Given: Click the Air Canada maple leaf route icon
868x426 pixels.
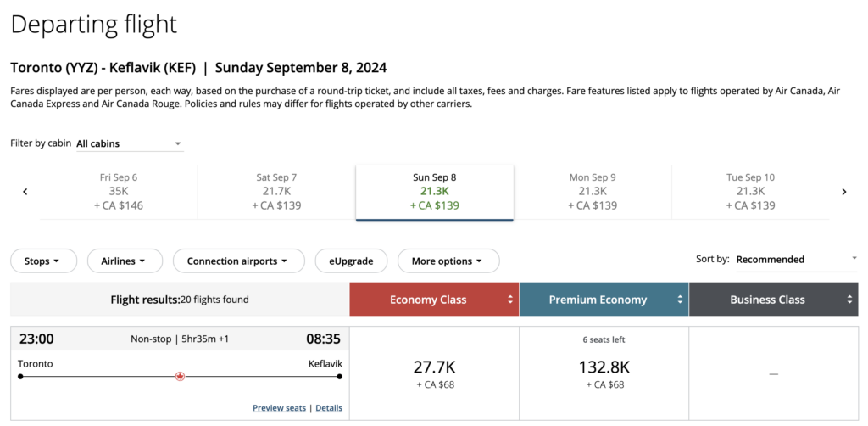Looking at the screenshot, I should pos(180,376).
